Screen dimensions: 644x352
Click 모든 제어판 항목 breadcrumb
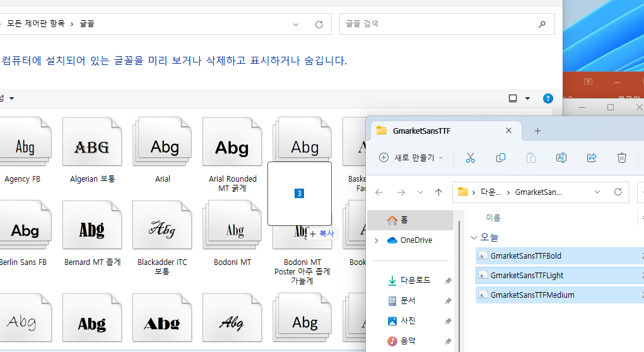pyautogui.click(x=36, y=24)
